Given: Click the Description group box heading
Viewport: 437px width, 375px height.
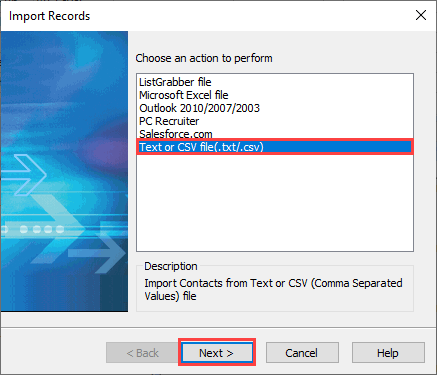Looking at the screenshot, I should (171, 266).
